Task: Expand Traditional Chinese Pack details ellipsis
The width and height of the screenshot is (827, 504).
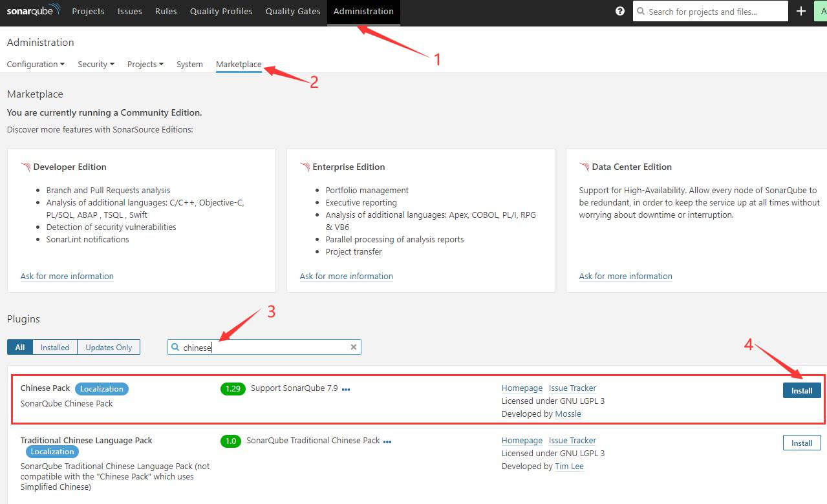Action: 387,441
